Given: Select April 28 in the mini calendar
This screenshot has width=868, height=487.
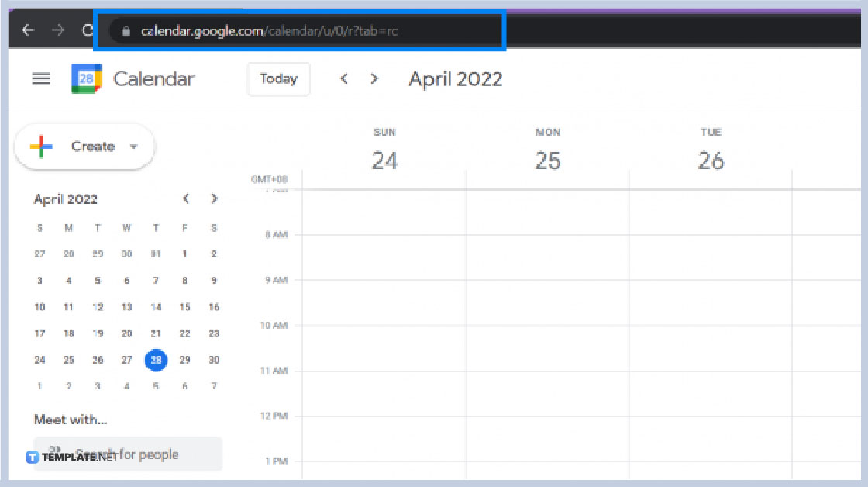Looking at the screenshot, I should point(156,360).
